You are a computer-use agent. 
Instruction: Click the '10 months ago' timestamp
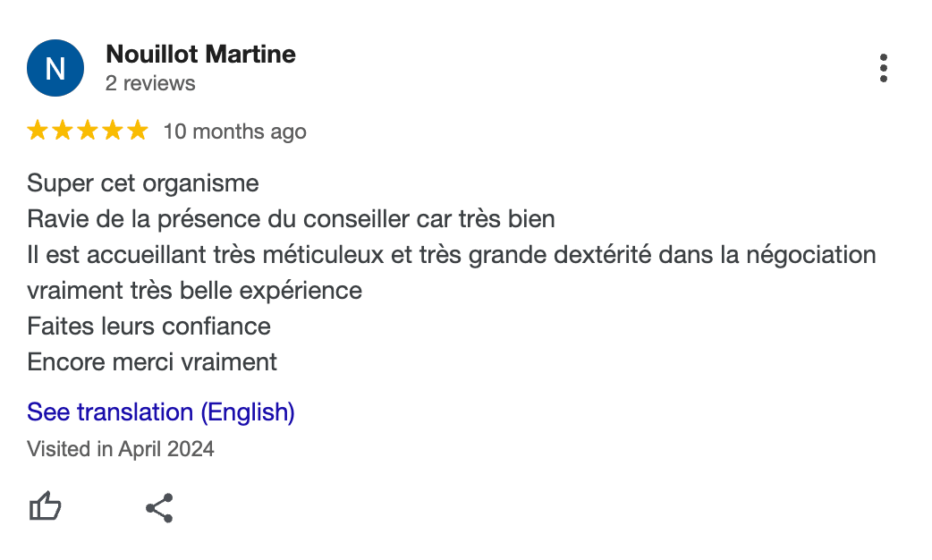click(x=234, y=132)
